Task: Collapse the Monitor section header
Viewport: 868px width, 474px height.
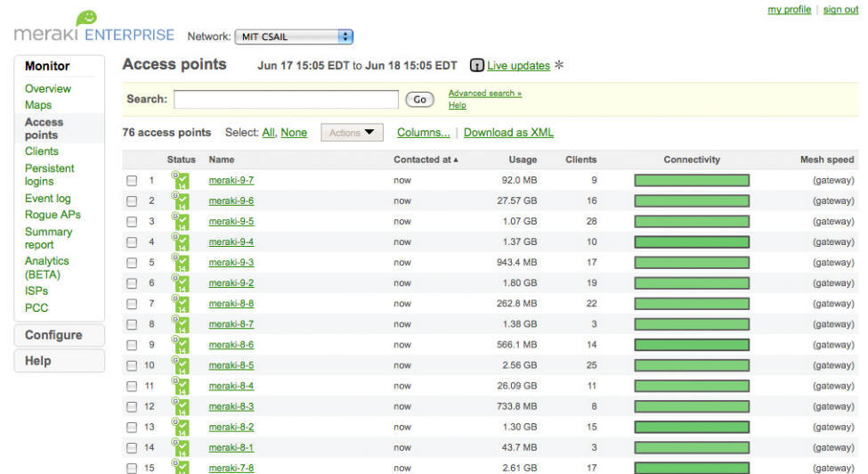Action: click(x=47, y=66)
